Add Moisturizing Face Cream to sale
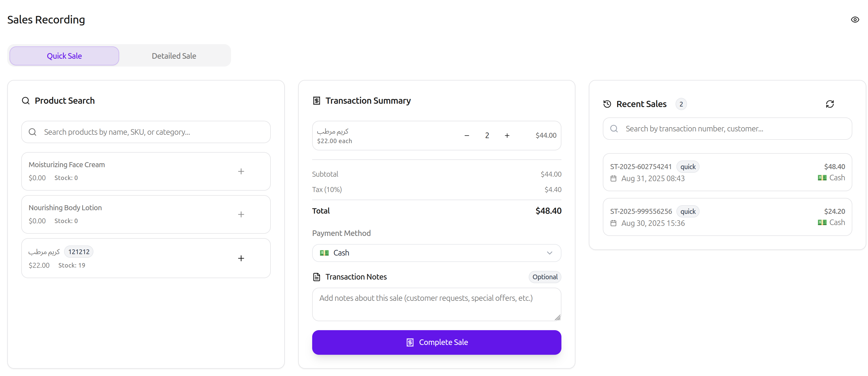Viewport: 868px width, 376px height. [241, 171]
